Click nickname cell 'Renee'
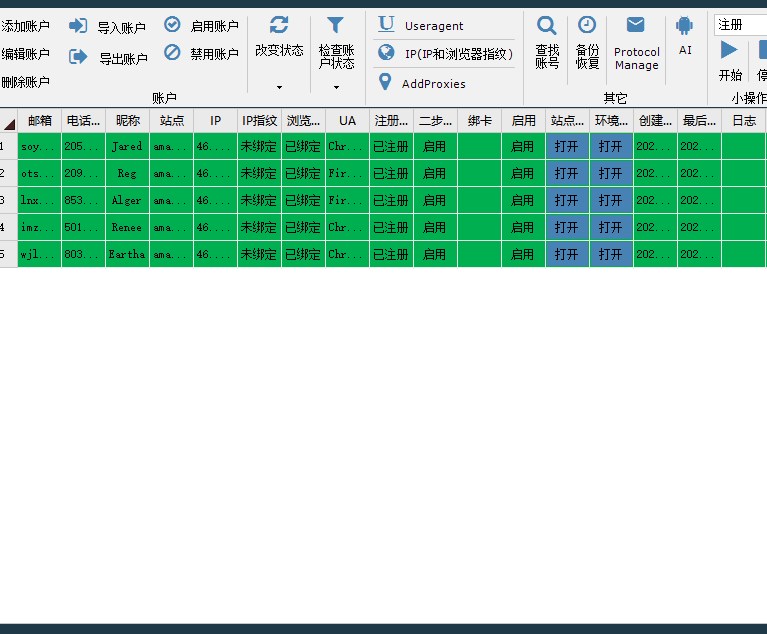 (127, 227)
